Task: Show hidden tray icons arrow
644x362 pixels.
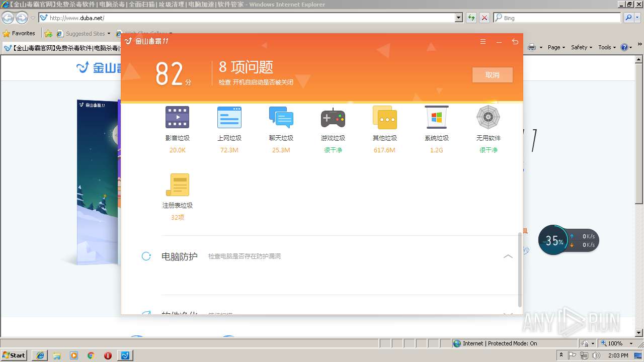Action: click(x=561, y=355)
